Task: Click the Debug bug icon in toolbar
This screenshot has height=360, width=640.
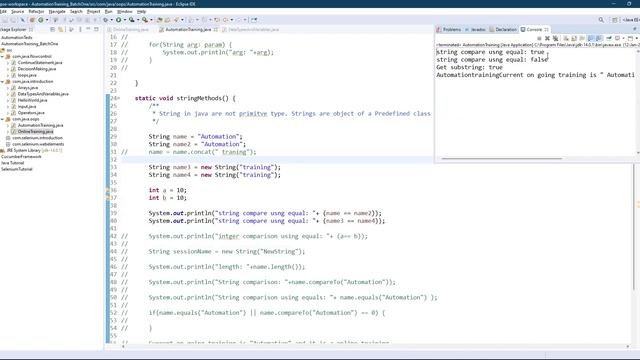Action: click(106, 20)
